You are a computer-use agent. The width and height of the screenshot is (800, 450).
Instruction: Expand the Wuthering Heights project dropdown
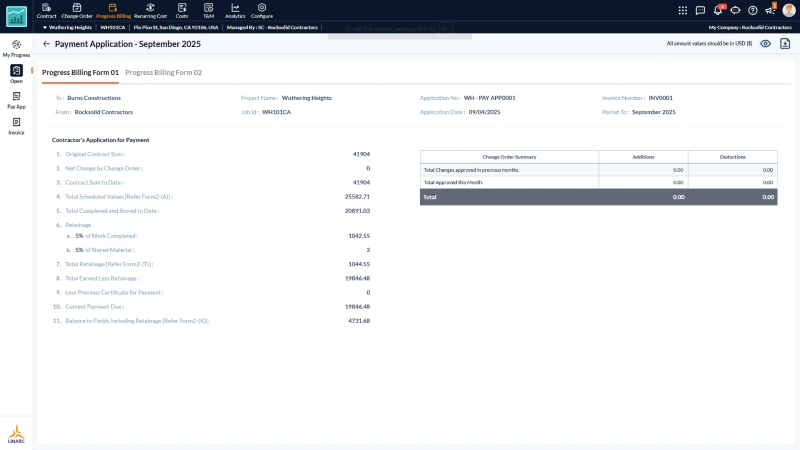coord(67,28)
